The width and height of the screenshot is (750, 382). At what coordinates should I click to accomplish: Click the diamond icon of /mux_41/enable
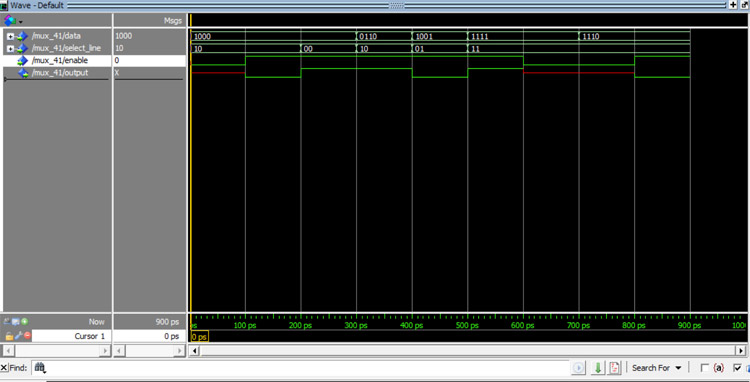click(22, 61)
